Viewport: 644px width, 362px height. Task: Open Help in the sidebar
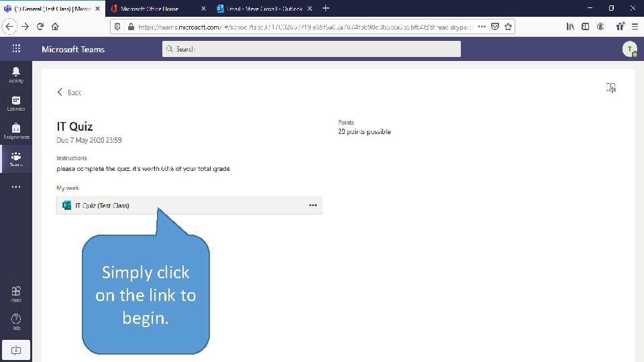[x=16, y=322]
